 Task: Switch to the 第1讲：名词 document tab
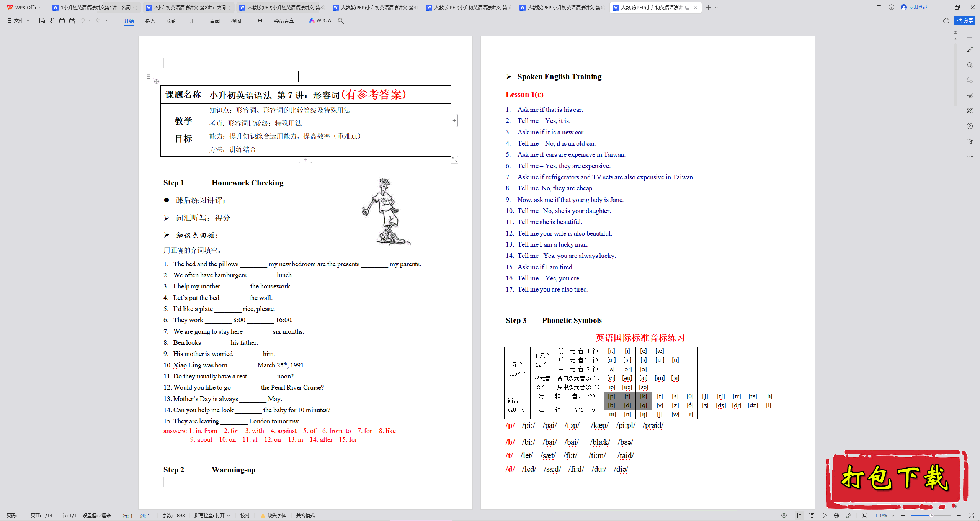click(x=95, y=7)
